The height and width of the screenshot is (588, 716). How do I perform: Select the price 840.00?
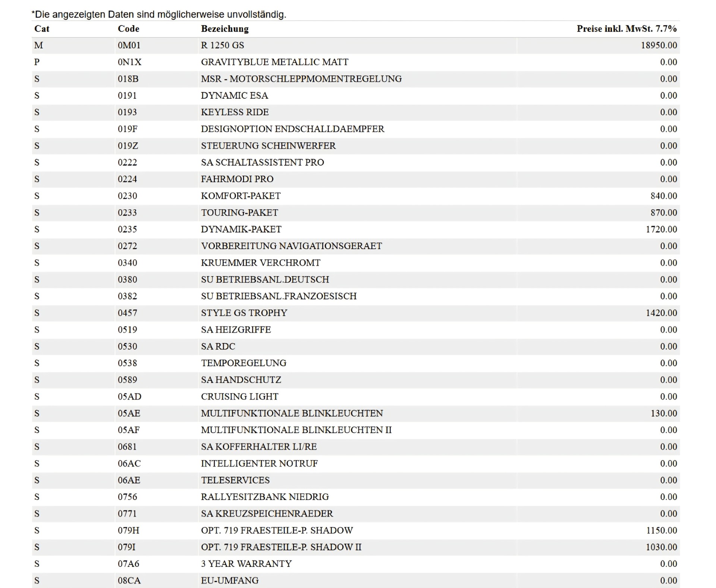point(664,196)
